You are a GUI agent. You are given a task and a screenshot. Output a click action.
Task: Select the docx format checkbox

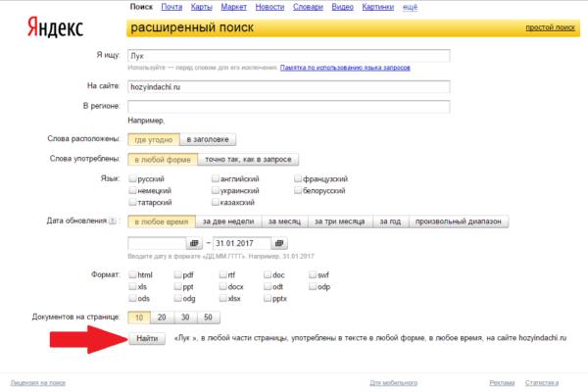click(222, 287)
